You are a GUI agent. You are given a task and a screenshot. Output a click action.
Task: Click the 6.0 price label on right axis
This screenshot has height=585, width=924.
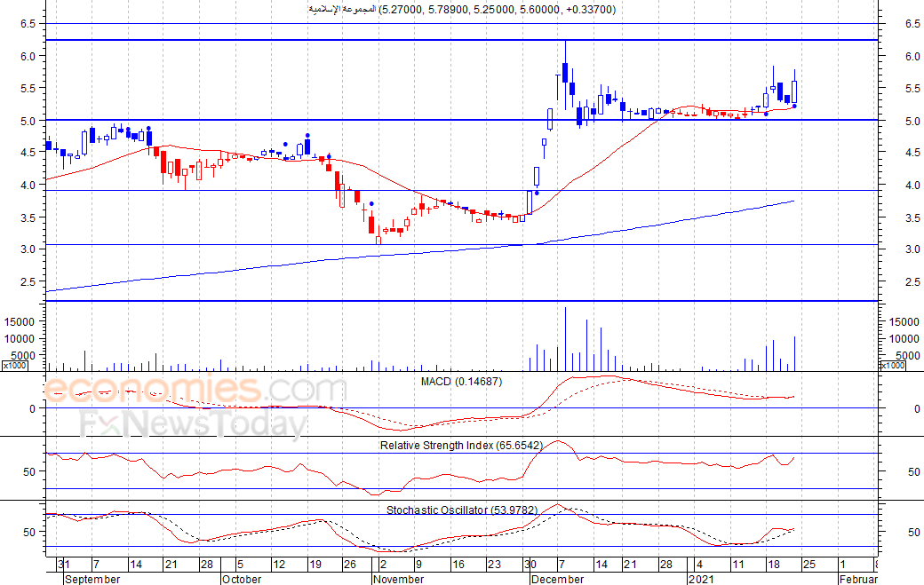(x=912, y=56)
